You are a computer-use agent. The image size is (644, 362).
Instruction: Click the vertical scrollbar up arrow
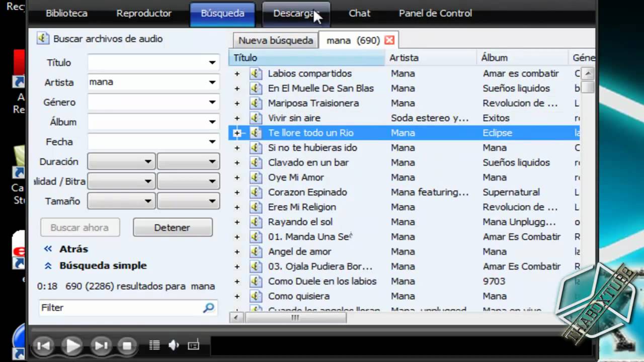coord(587,73)
